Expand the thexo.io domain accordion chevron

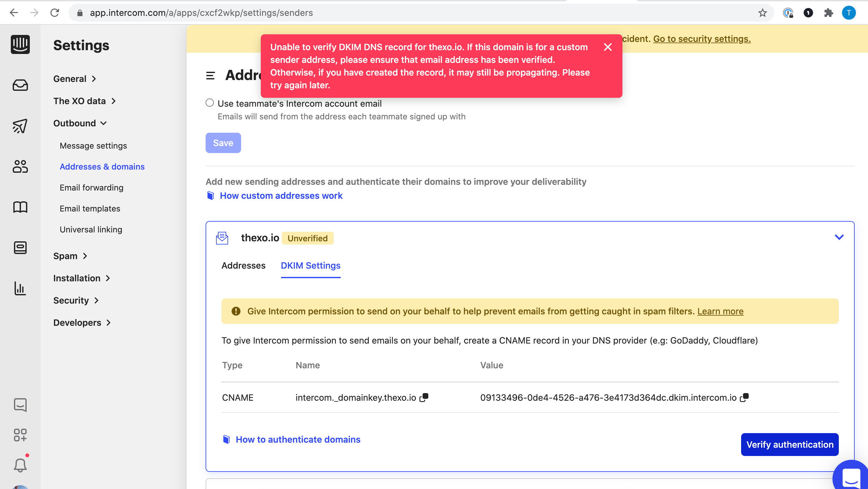tap(839, 237)
